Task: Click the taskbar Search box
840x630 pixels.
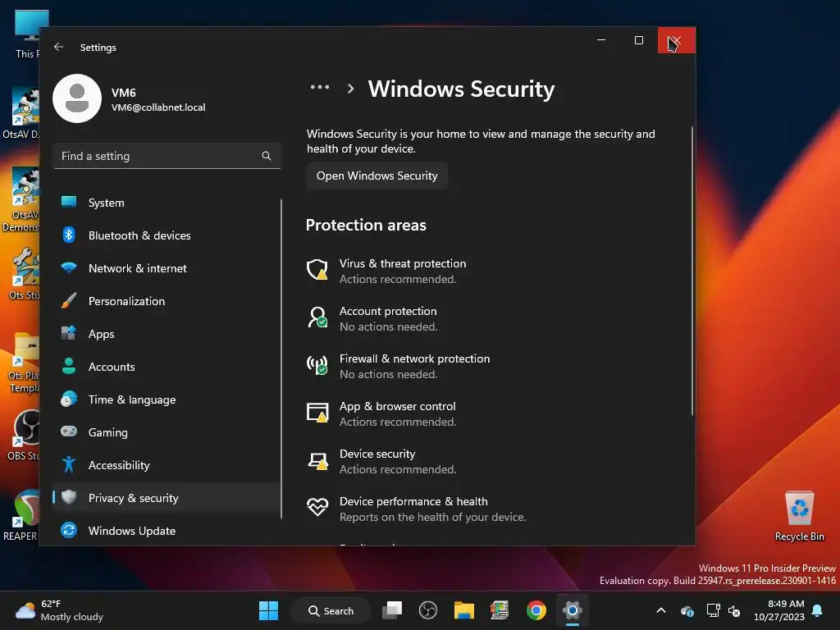Action: [331, 610]
